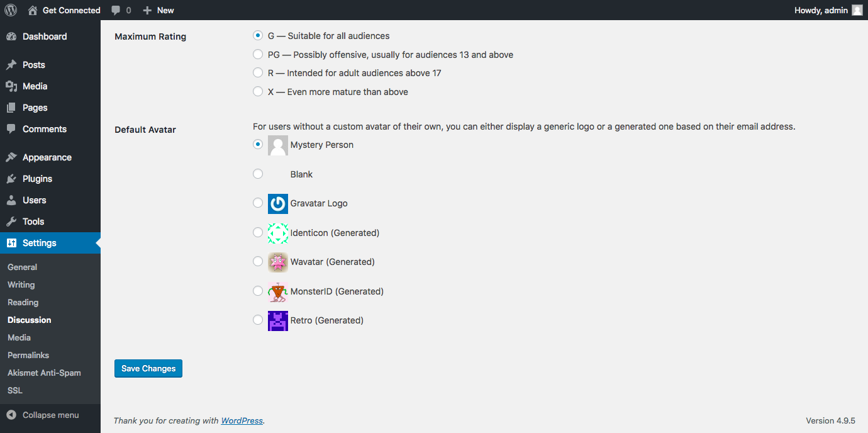Select the Blank default avatar option
Image resolution: width=868 pixels, height=433 pixels.
(257, 173)
